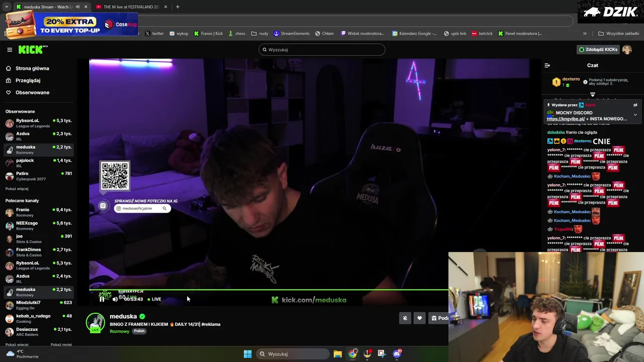Toggle meduska notification bell
Screen dimensions: 644x362
(405, 318)
